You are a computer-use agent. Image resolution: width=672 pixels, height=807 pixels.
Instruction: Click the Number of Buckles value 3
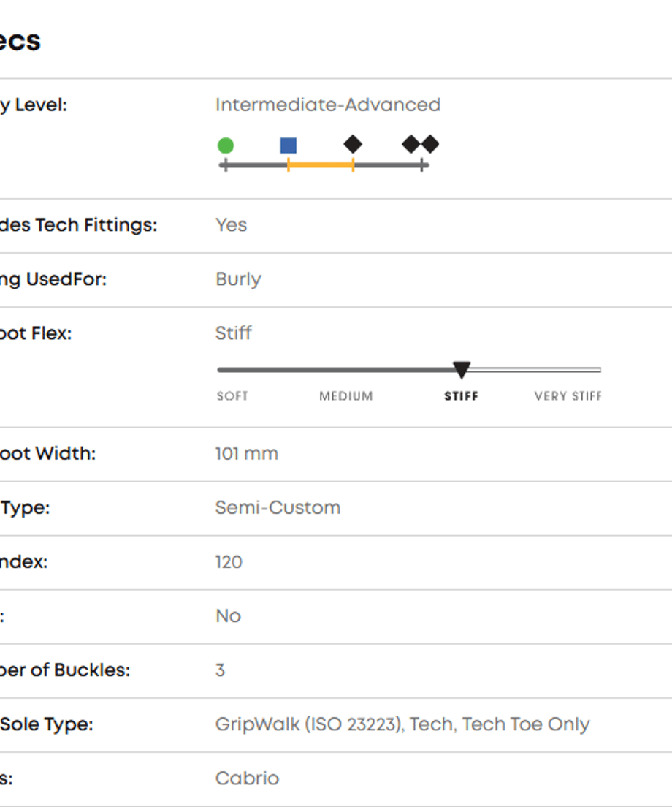pos(220,670)
